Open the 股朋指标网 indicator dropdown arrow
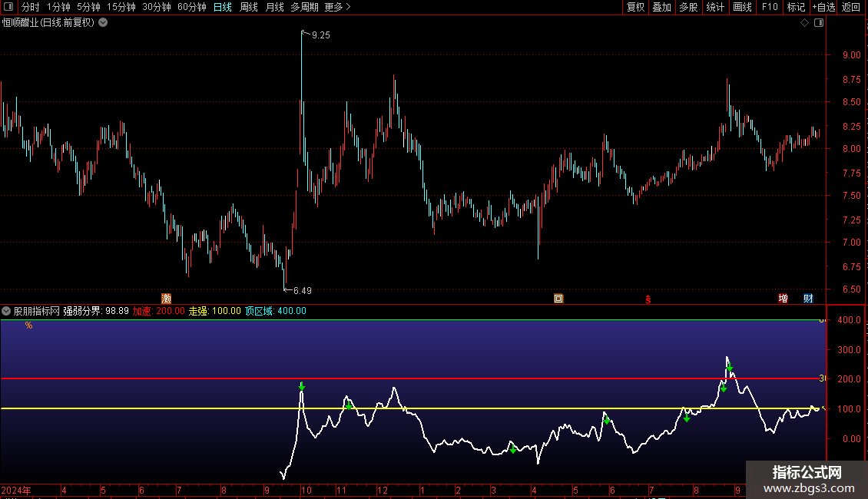868x499 pixels. tap(6, 311)
